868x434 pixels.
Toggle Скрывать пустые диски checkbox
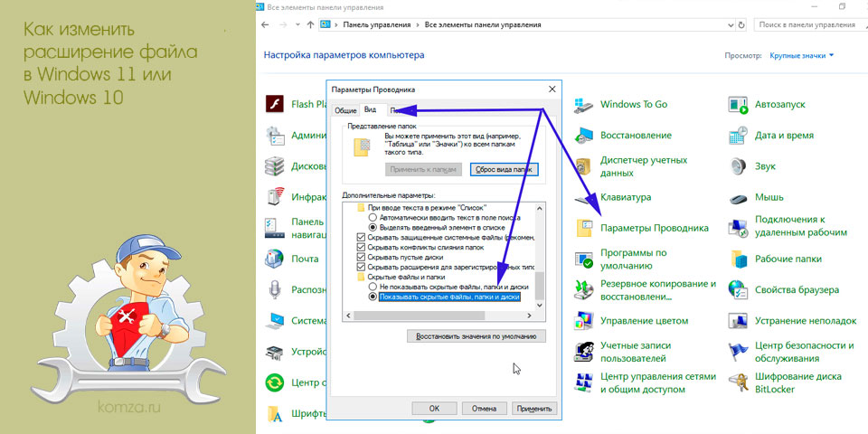[362, 258]
